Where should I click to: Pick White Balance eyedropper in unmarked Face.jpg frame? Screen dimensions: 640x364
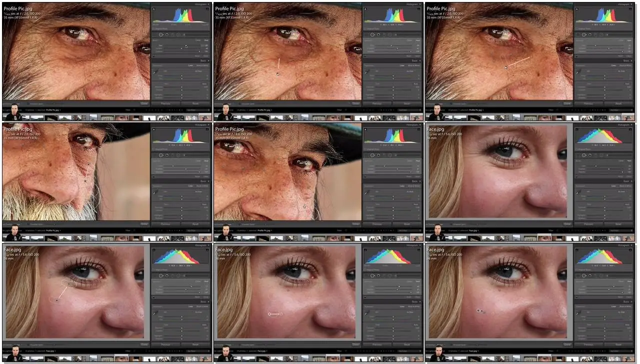578,192
